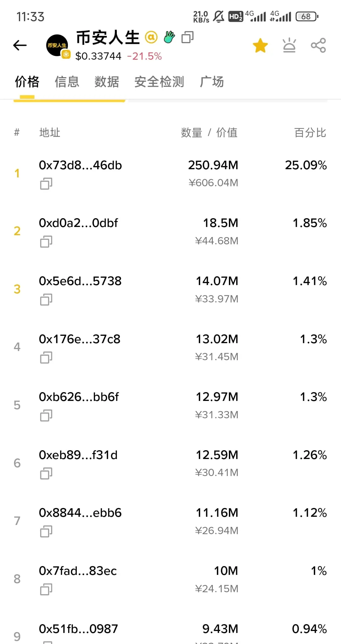Tap the share icon

tap(318, 45)
